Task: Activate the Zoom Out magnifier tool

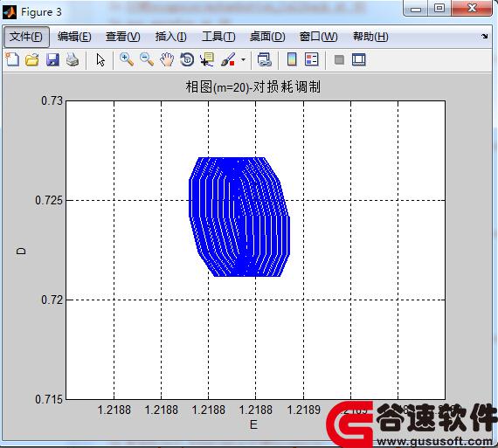Action: tap(147, 59)
